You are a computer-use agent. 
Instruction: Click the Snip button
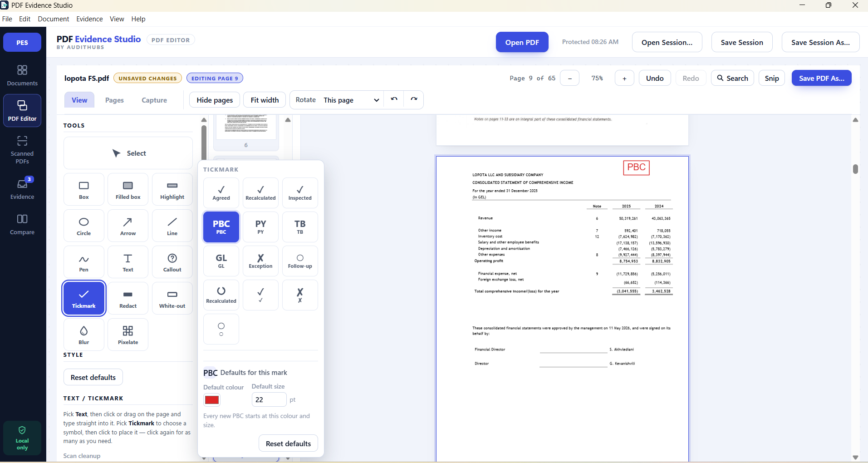click(x=771, y=78)
